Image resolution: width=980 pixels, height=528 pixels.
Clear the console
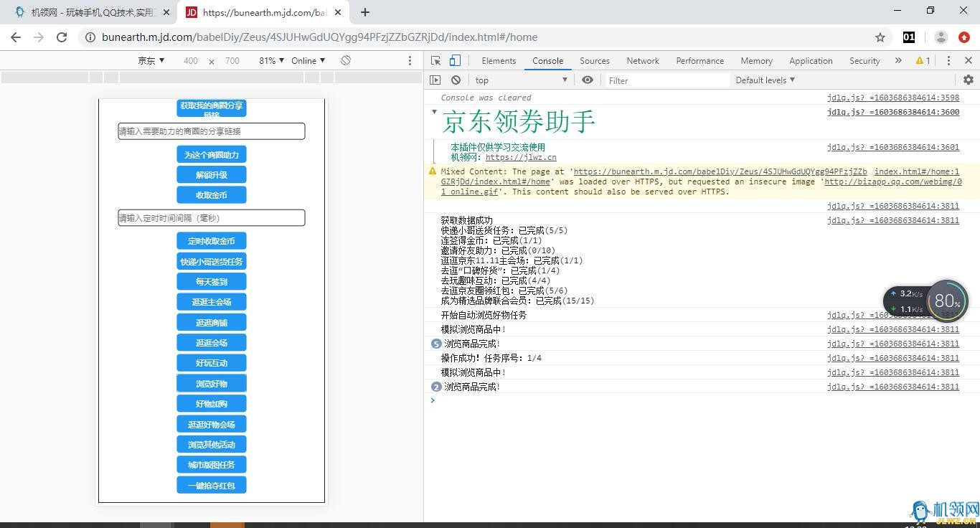click(x=456, y=80)
